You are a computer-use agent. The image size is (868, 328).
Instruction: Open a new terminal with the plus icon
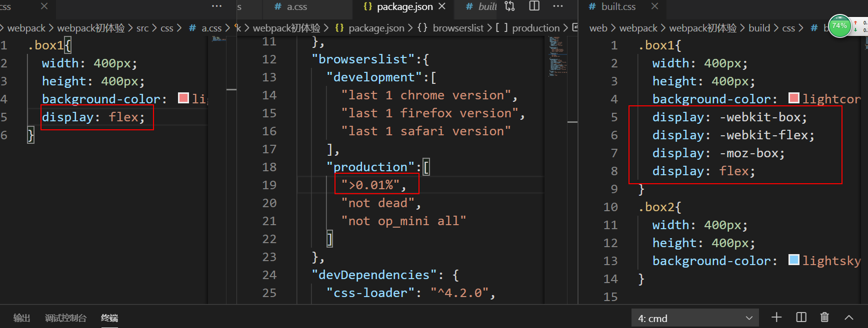(x=776, y=318)
